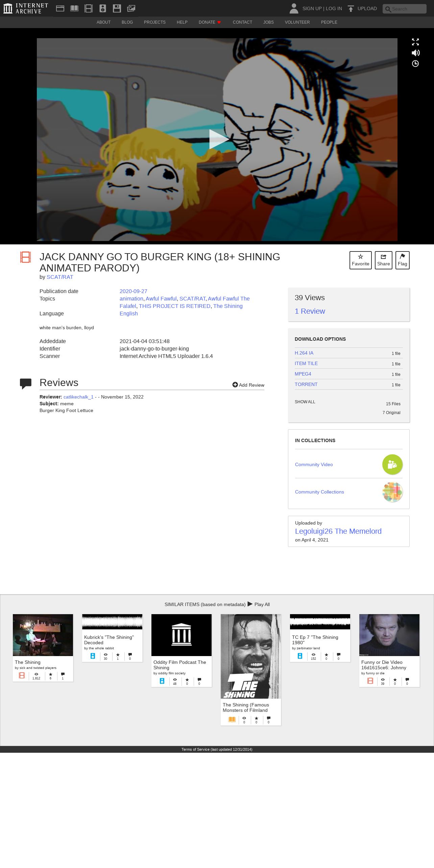Click the Reviews speech bubble icon
Viewport: 434px width, 868px height.
coord(26,384)
